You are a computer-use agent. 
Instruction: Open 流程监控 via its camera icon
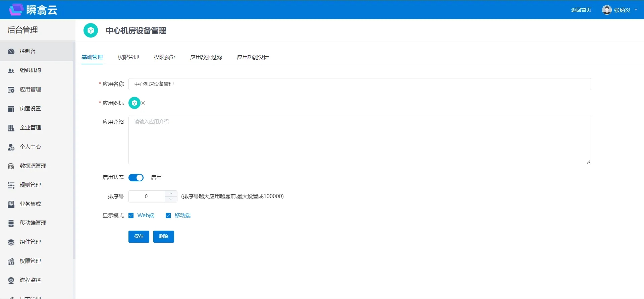(11, 280)
